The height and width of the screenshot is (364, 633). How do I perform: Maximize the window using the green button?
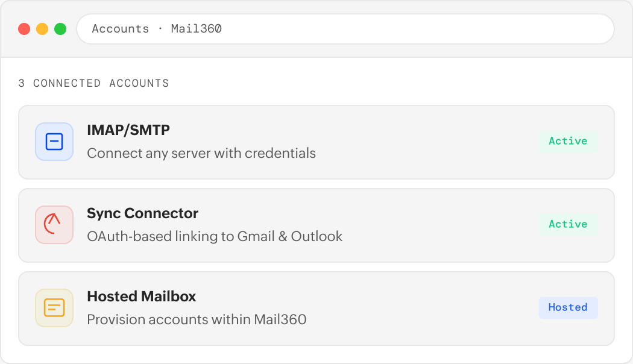60,29
